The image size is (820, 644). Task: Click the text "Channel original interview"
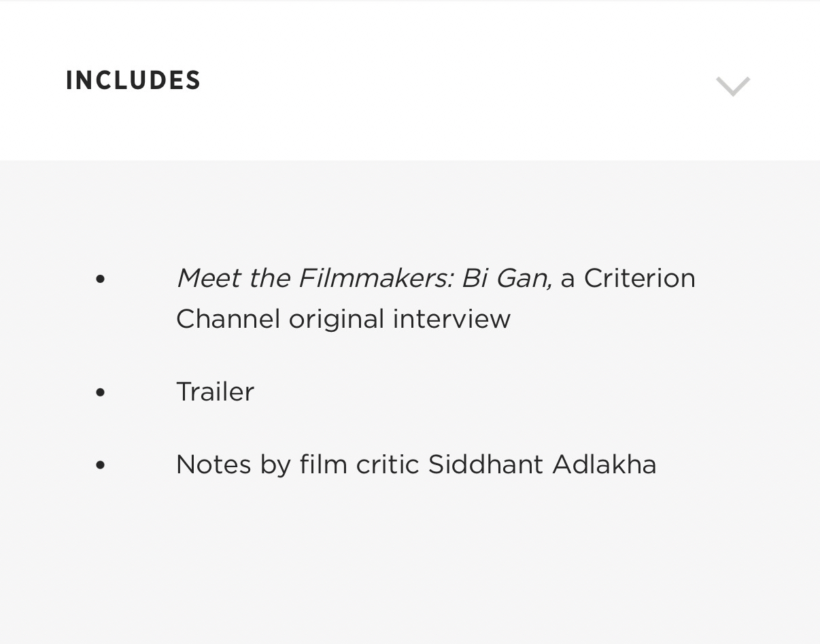pyautogui.click(x=343, y=318)
